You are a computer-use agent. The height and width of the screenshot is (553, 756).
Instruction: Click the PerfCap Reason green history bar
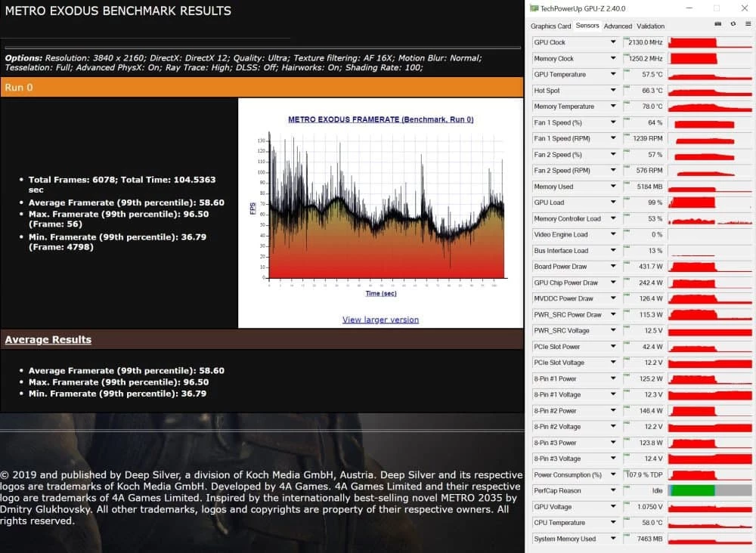[692, 490]
